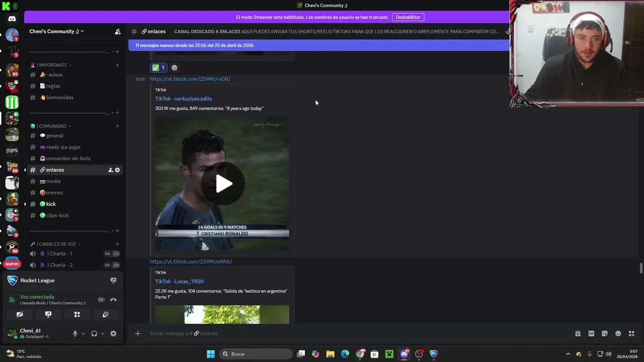Open the memes channel
Screen dimensions: 644x362
click(x=74, y=193)
